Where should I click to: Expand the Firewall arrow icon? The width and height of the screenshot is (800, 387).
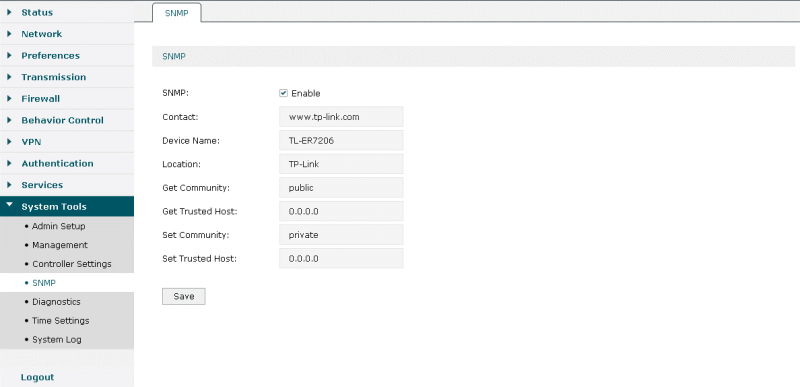click(x=9, y=98)
